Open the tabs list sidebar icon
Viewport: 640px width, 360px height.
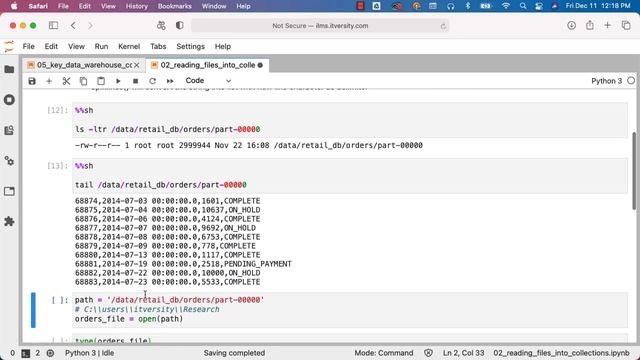pos(9,191)
